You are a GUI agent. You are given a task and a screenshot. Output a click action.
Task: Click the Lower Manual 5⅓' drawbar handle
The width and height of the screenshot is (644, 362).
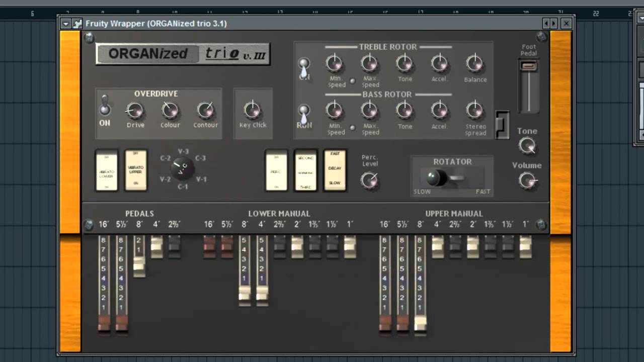coord(227,247)
